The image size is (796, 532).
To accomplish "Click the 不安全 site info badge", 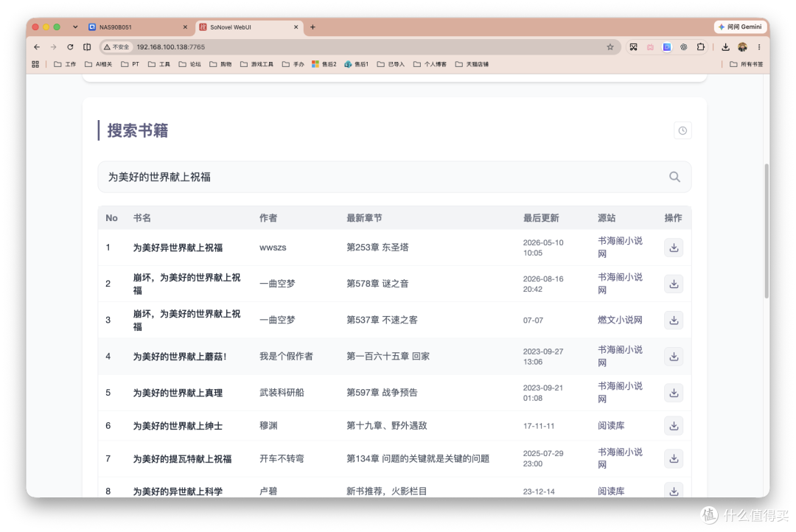I will (116, 46).
